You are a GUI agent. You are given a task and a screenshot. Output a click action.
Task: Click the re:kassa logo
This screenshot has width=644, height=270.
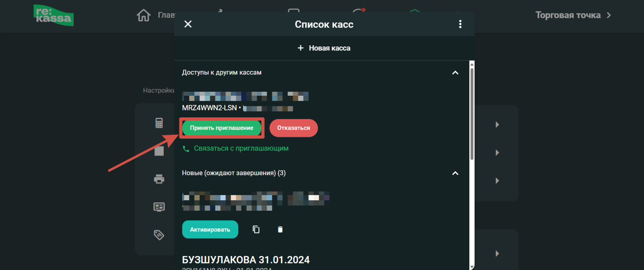[54, 15]
